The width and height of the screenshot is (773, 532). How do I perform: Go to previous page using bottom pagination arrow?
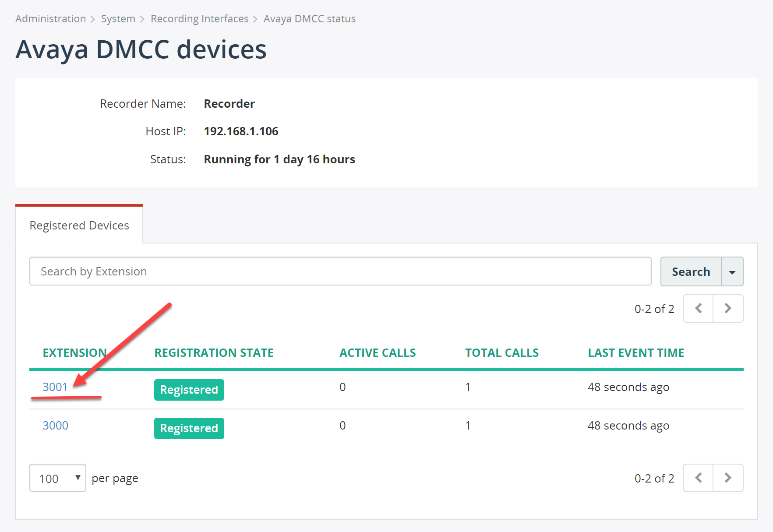pos(698,478)
